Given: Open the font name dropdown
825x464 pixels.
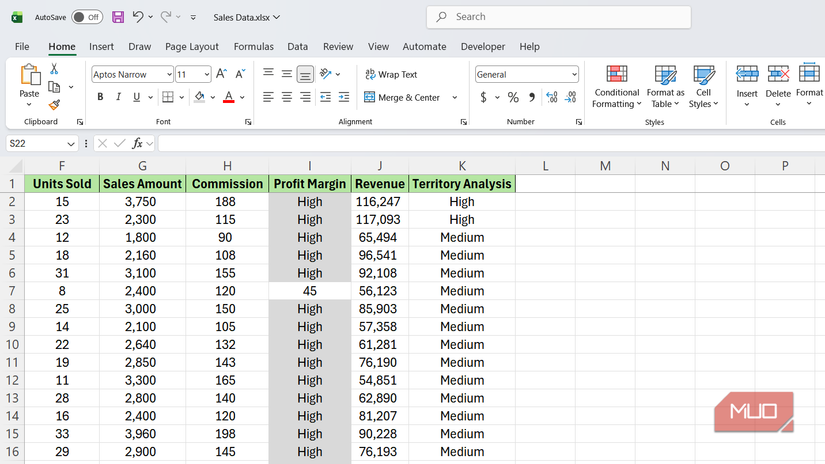Looking at the screenshot, I should pos(169,75).
